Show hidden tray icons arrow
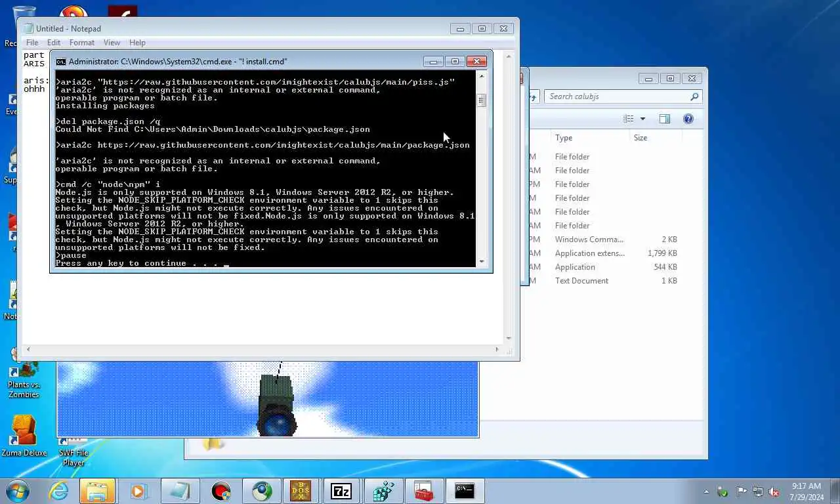840x504 pixels. 706,492
